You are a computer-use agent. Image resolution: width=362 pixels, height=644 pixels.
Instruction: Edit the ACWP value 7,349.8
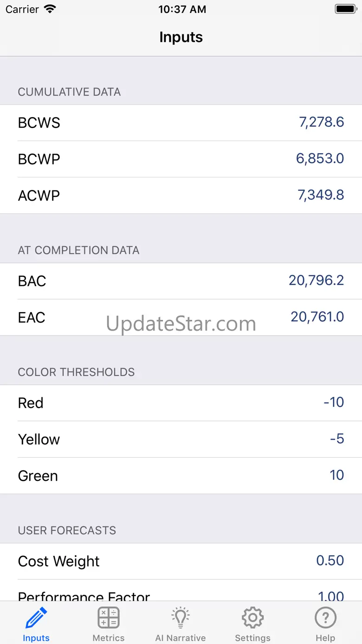pos(321,195)
